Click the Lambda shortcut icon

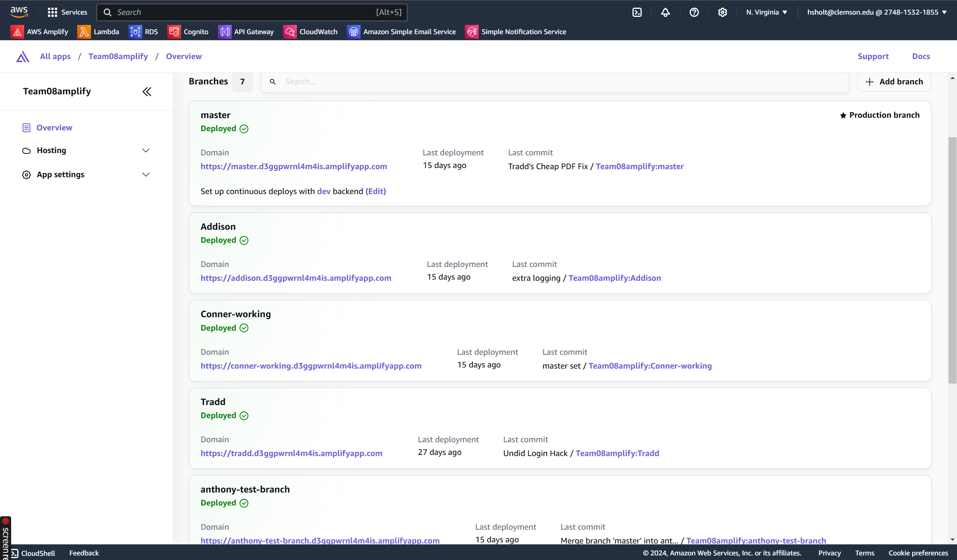[84, 32]
